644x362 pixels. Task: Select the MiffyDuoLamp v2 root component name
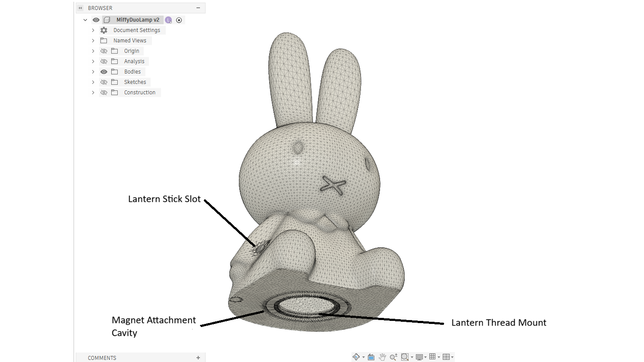pyautogui.click(x=138, y=20)
